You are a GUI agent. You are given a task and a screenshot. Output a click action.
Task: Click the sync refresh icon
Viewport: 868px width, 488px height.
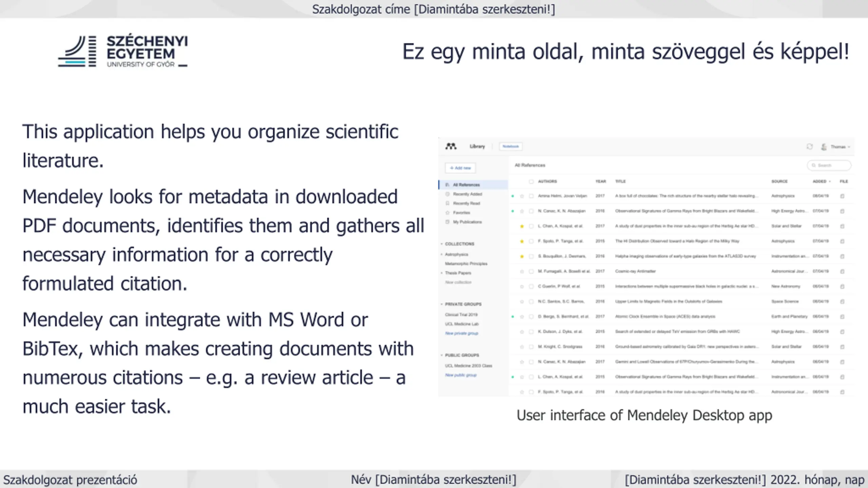pyautogui.click(x=810, y=146)
